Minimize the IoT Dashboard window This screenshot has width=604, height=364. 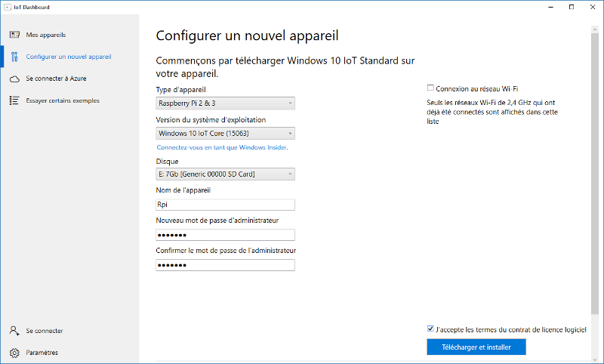click(551, 7)
